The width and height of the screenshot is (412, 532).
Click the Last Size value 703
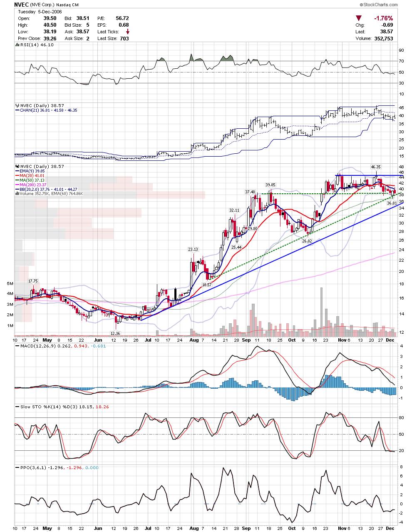point(124,38)
